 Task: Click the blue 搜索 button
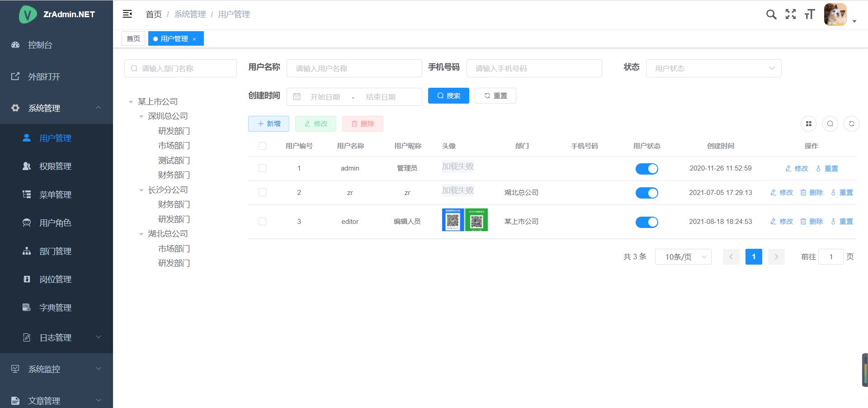pyautogui.click(x=448, y=96)
